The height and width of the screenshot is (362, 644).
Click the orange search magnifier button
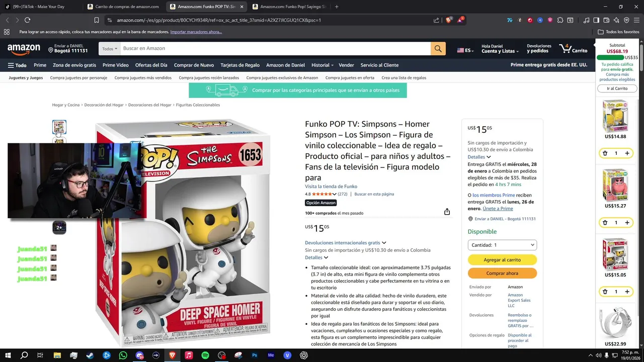tap(438, 49)
